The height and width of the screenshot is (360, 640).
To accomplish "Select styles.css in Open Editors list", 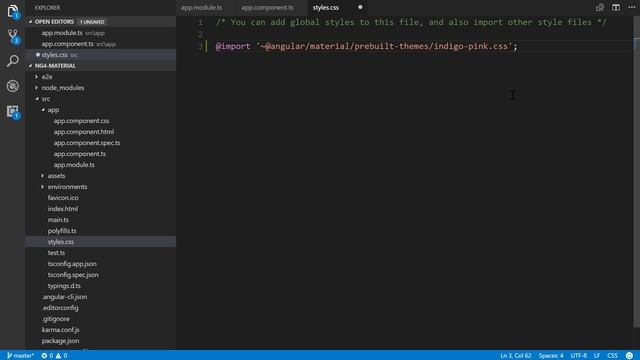I will (101, 55).
